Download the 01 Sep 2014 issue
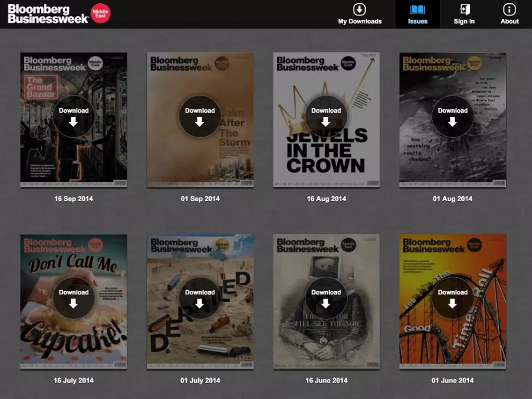Screen dimensions: 532x399 (200, 116)
